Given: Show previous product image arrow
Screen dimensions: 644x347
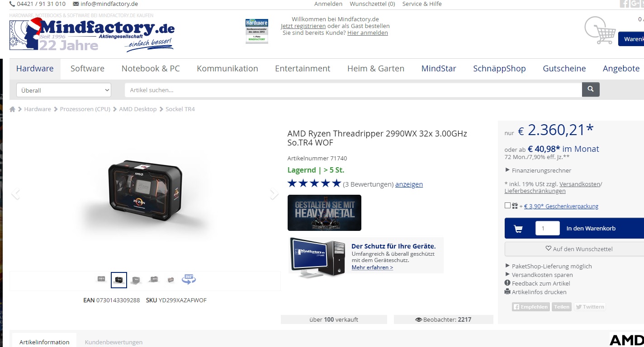Looking at the screenshot, I should click(16, 194).
